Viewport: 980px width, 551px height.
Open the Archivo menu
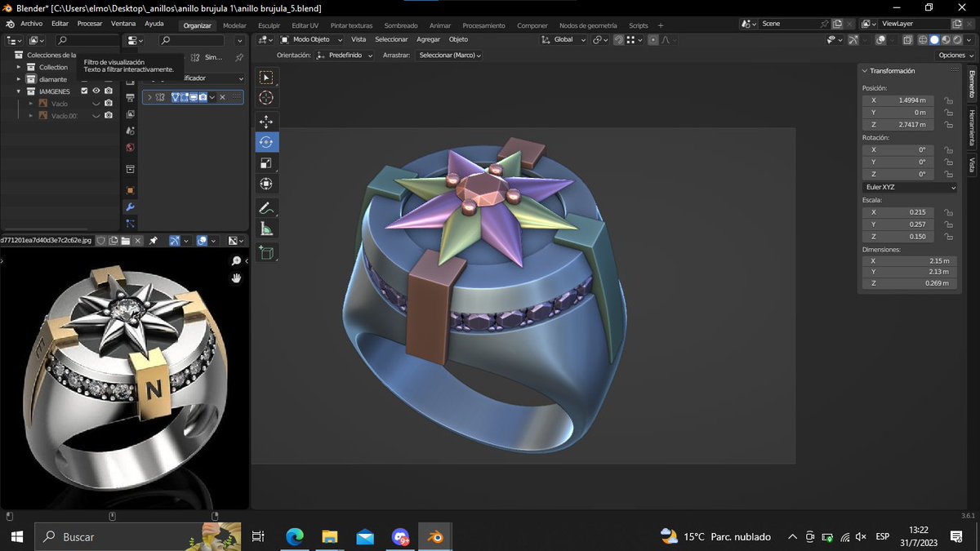(31, 24)
